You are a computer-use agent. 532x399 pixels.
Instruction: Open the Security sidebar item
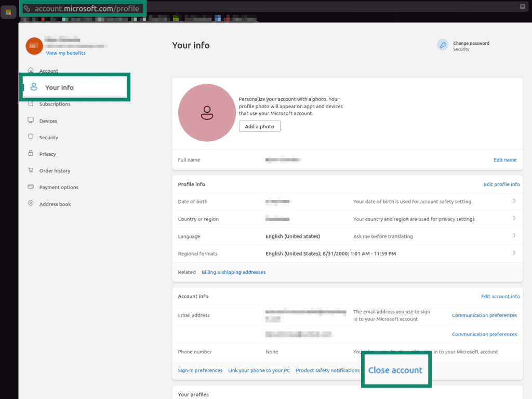pos(48,137)
